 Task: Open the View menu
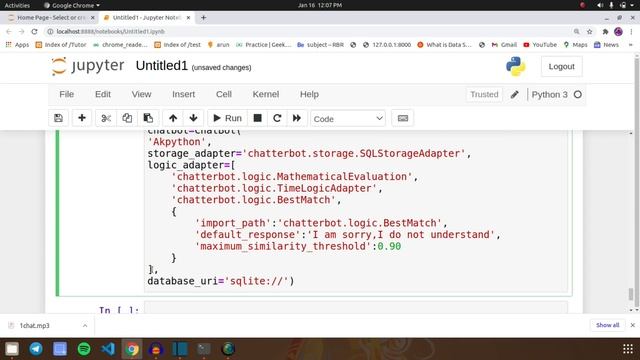tap(141, 94)
